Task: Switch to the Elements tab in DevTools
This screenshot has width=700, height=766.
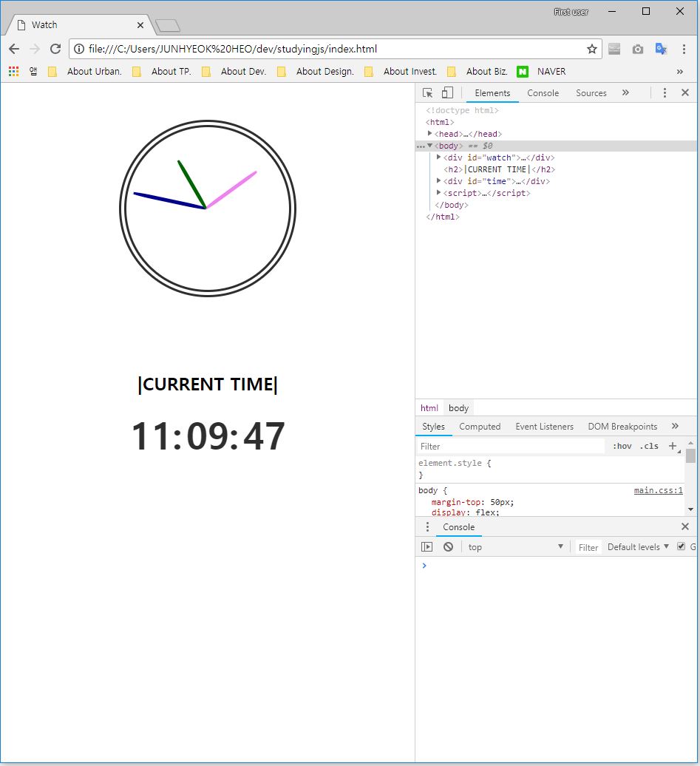Action: [x=492, y=93]
